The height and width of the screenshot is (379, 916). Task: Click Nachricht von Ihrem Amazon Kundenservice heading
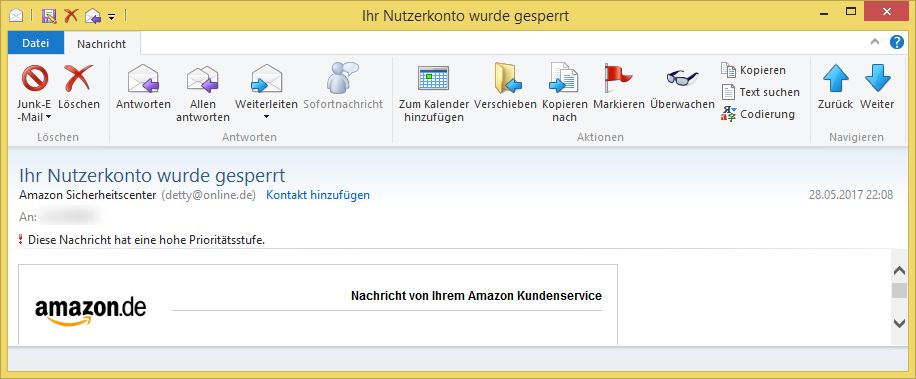click(476, 296)
